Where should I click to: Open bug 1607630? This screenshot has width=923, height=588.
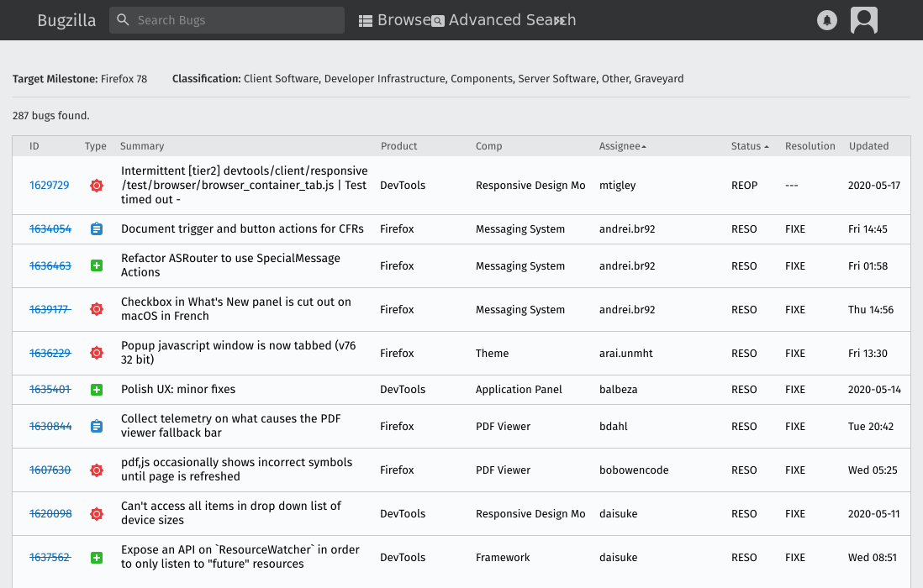click(x=50, y=470)
